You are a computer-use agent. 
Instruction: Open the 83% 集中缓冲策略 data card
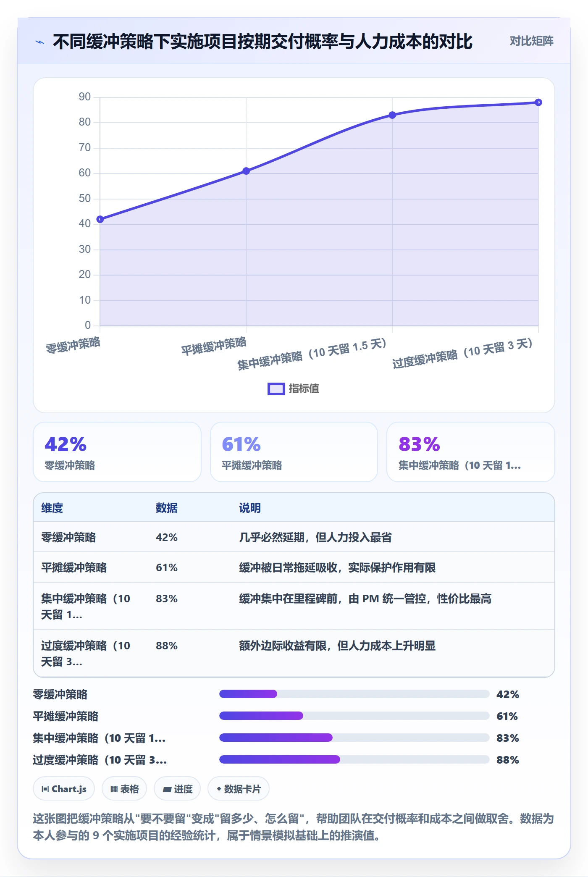[x=471, y=452]
